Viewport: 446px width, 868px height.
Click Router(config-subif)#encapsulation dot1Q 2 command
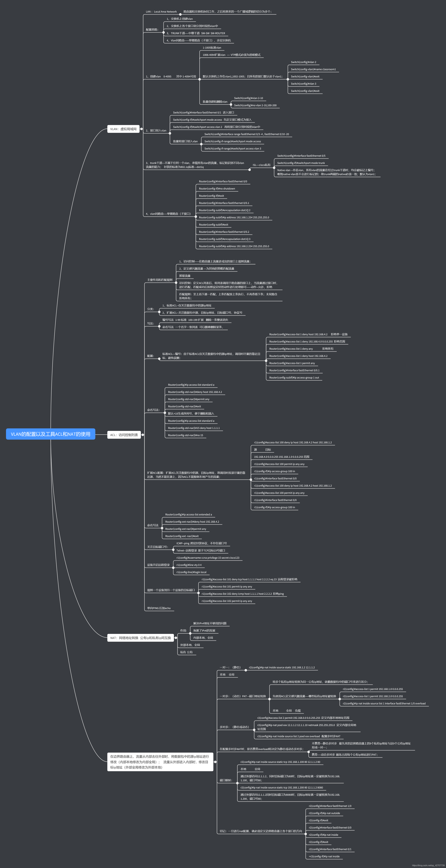point(225,210)
